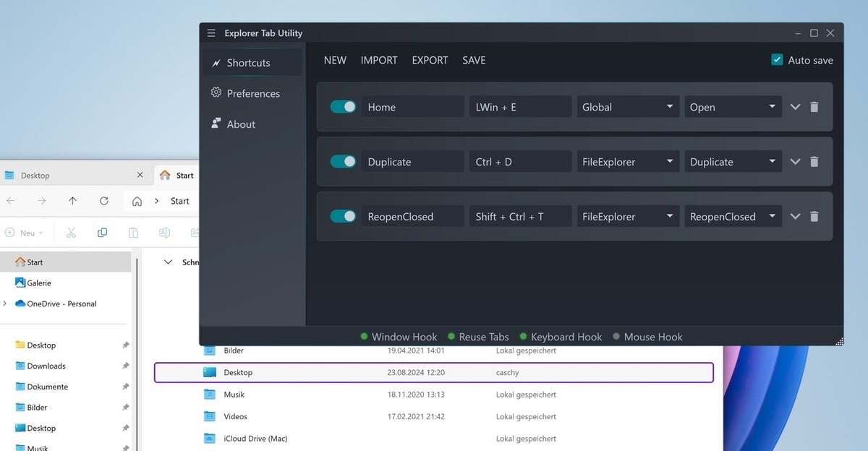
Task: Turn off the Duplicate shortcut switch
Action: point(343,162)
